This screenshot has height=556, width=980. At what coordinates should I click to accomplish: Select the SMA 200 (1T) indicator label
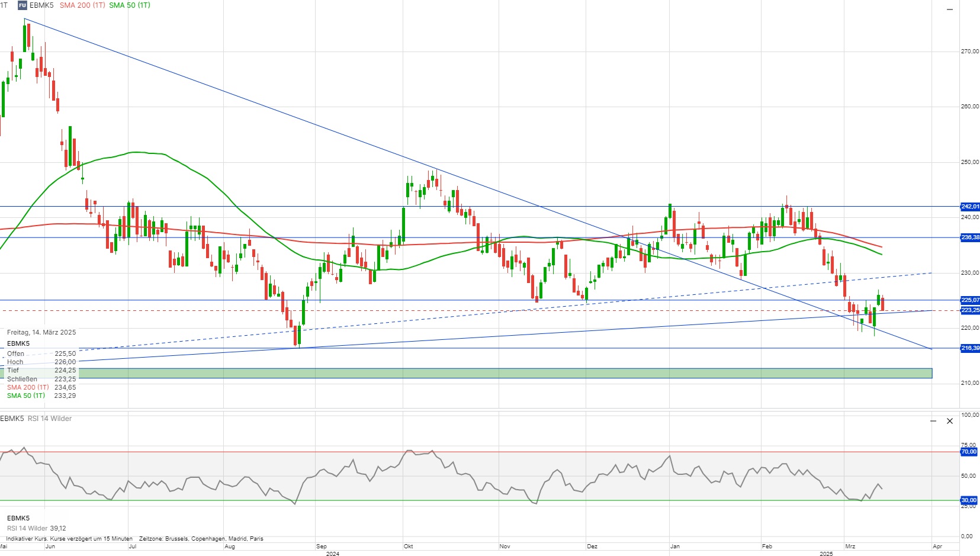(x=82, y=5)
